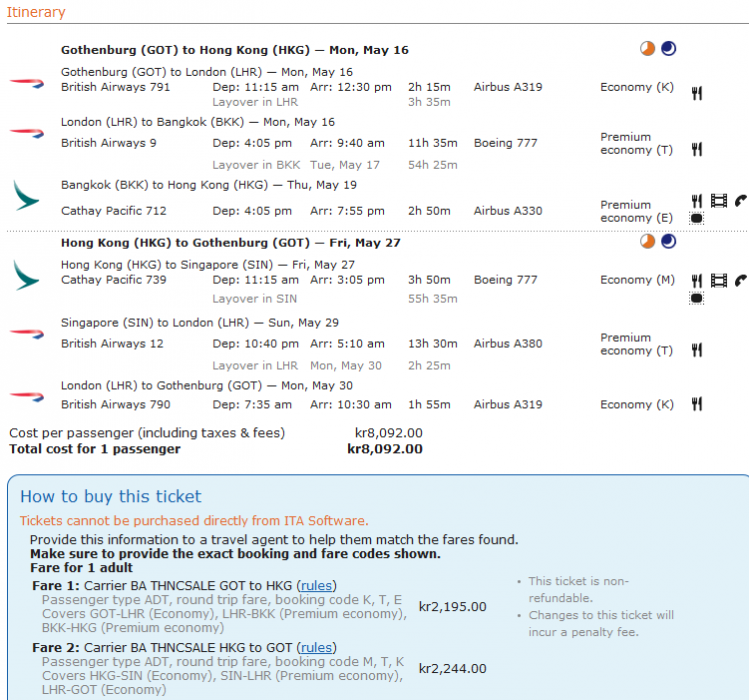Open the rules link for Fare 1
Image resolution: width=749 pixels, height=700 pixels.
318,586
